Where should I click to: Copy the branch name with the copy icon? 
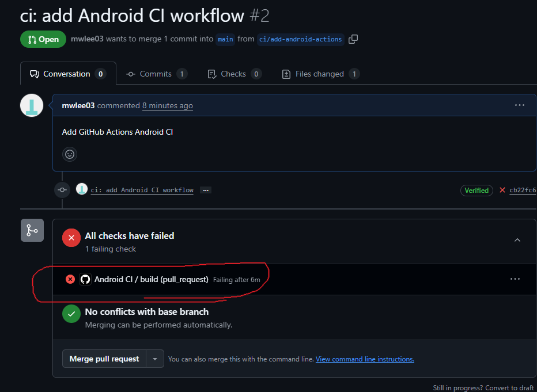click(353, 39)
